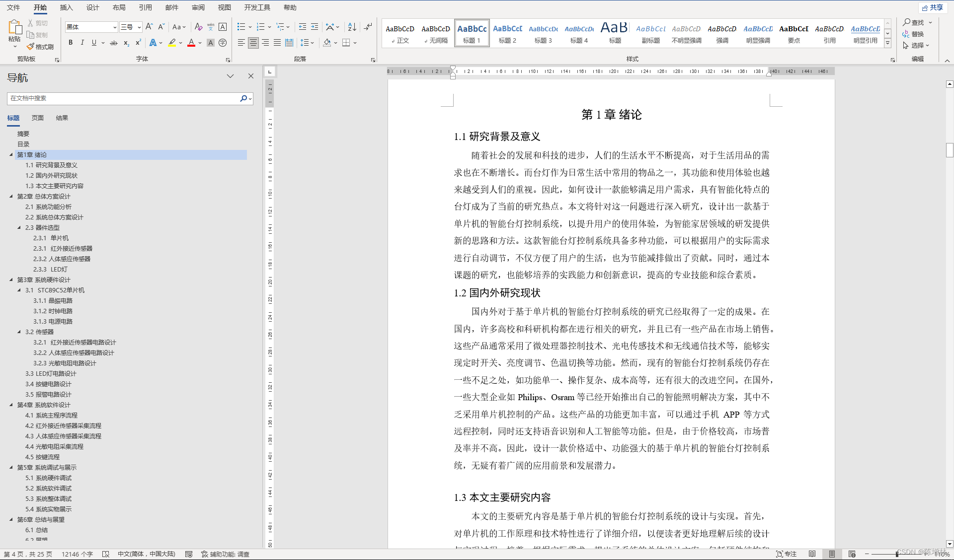Click the enclosed character (字) icon
This screenshot has height=560, width=954.
tap(223, 43)
